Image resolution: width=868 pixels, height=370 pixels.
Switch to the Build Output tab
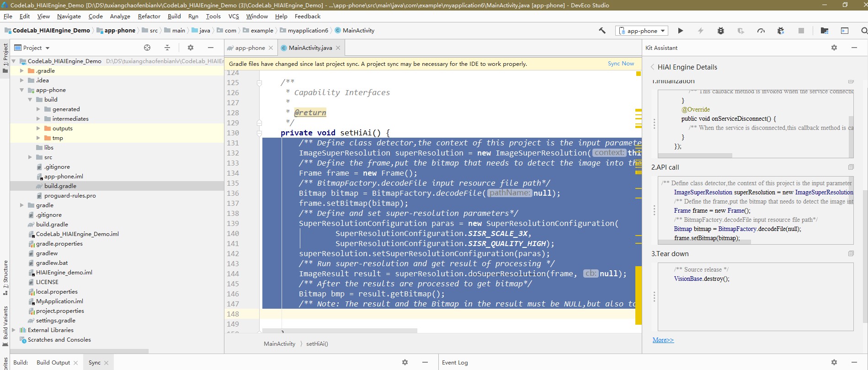(53, 363)
